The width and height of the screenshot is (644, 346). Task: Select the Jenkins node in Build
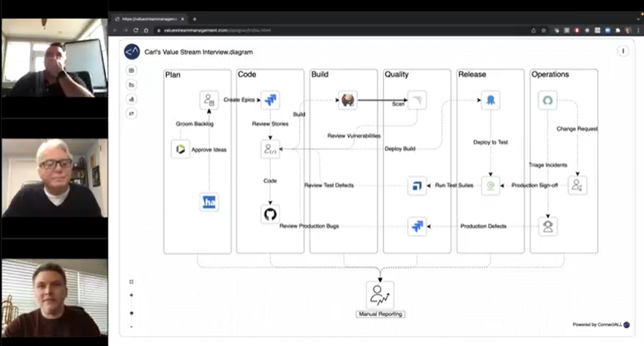point(348,99)
